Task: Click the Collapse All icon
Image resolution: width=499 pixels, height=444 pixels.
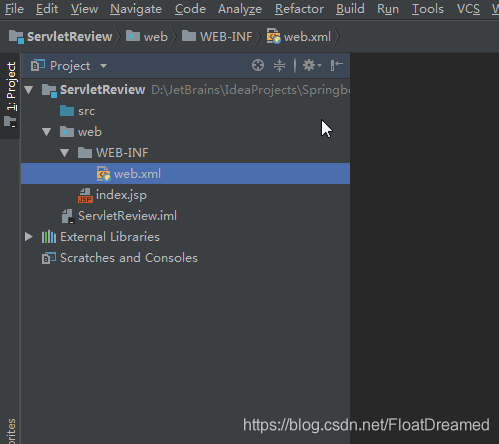Action: 279,65
